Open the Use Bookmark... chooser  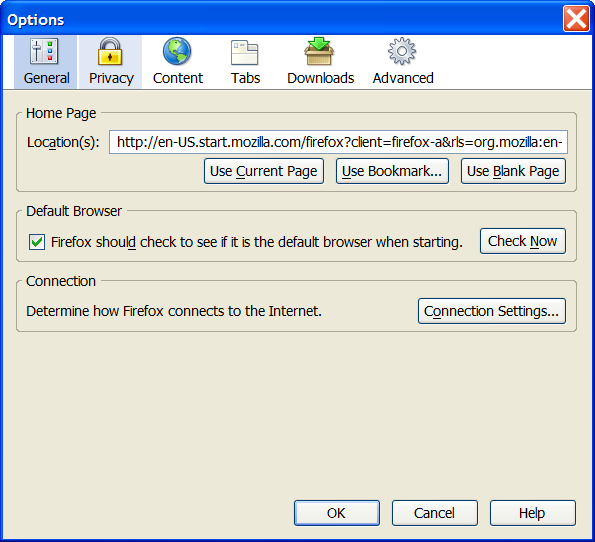coord(392,171)
